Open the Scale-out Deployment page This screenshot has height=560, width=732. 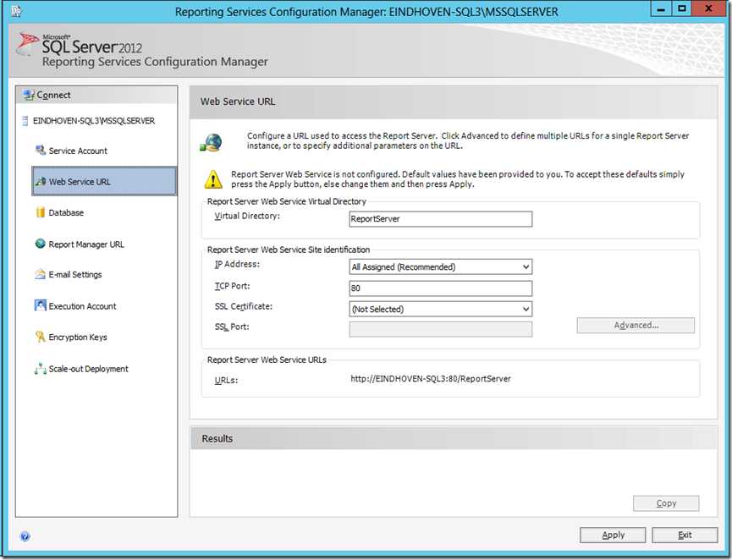click(x=89, y=369)
